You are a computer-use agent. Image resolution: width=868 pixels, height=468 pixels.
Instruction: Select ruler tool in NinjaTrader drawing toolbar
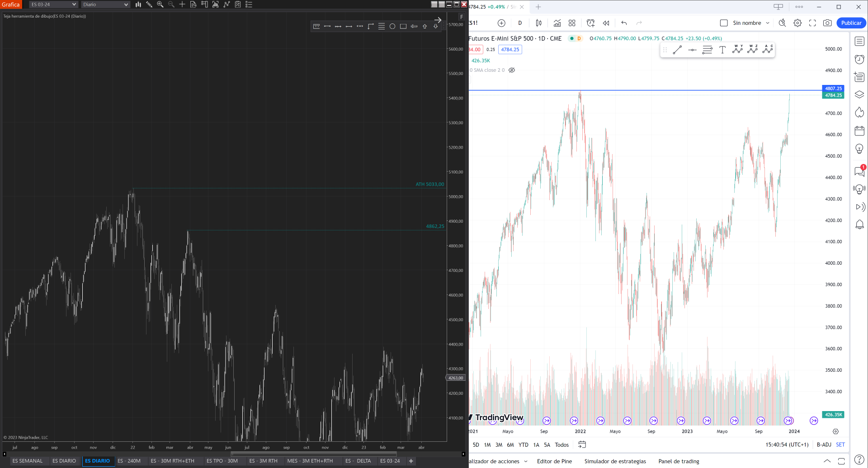pyautogui.click(x=316, y=26)
